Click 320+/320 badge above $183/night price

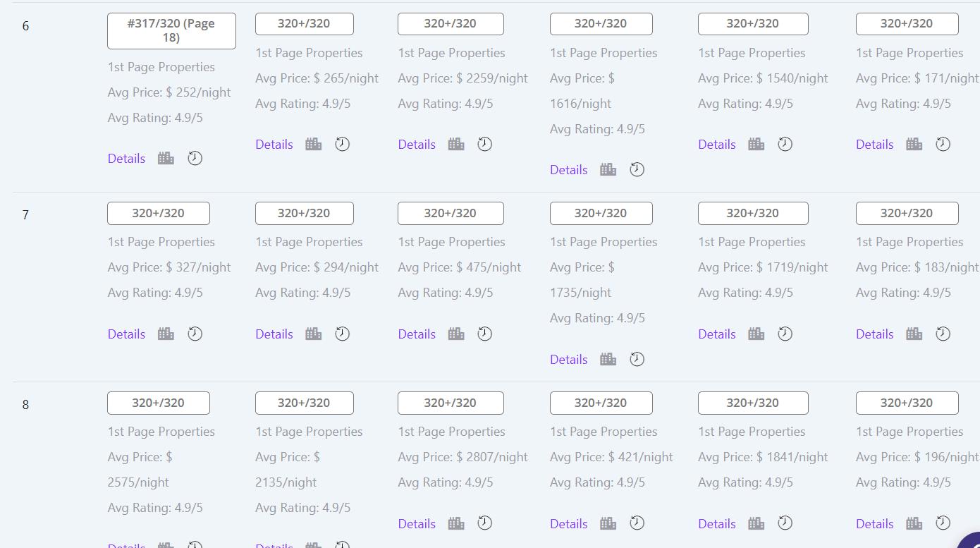point(907,213)
